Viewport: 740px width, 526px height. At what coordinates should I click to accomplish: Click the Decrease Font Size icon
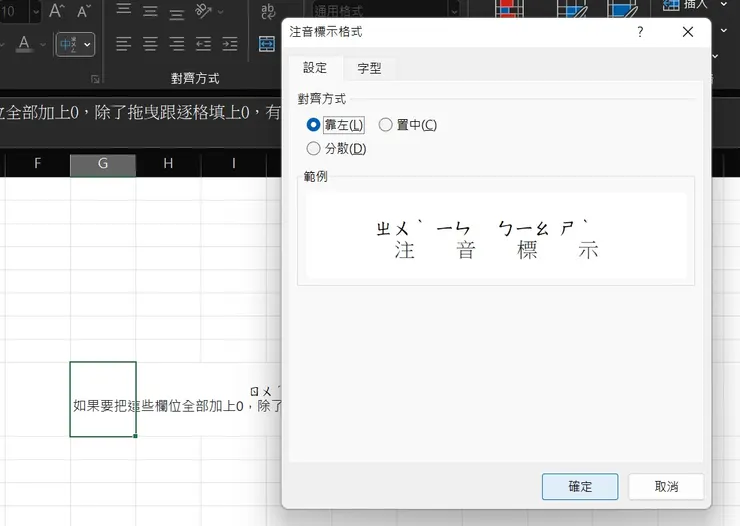coord(84,10)
